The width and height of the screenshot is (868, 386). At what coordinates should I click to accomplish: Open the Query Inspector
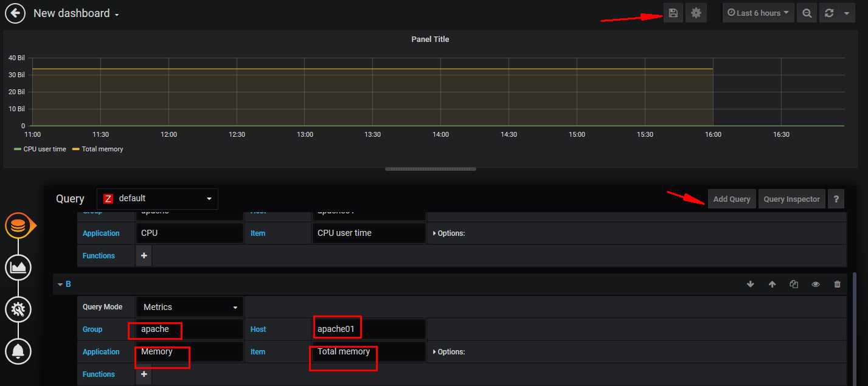point(791,199)
